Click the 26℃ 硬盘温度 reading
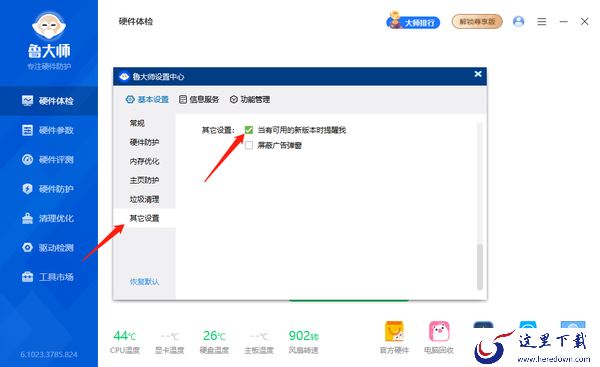This screenshot has height=367, width=600. [214, 342]
